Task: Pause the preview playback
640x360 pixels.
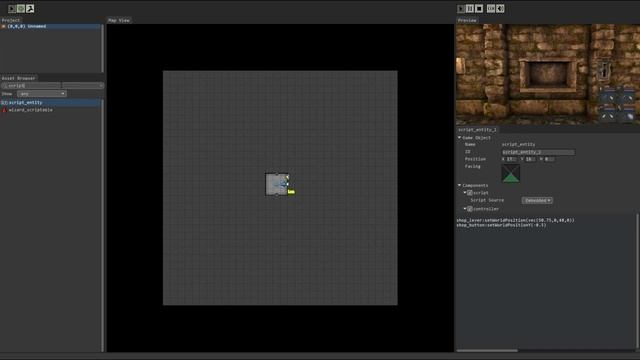Action: (470, 9)
